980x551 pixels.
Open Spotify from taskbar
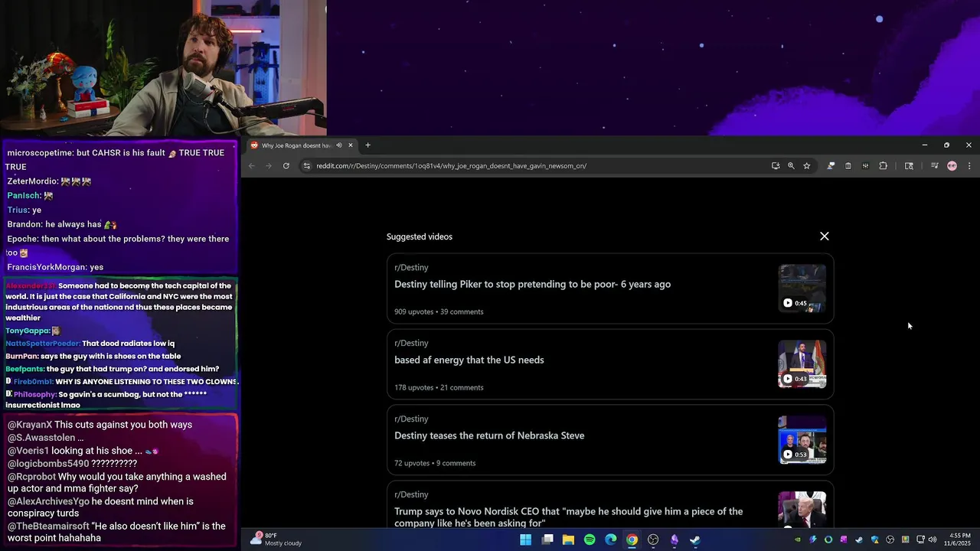[590, 540]
